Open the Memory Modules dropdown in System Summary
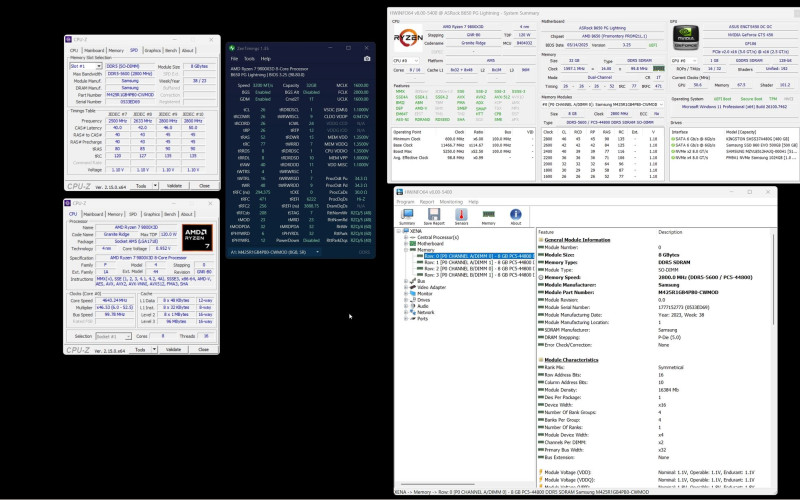This screenshot has height=500, width=800. point(603,105)
